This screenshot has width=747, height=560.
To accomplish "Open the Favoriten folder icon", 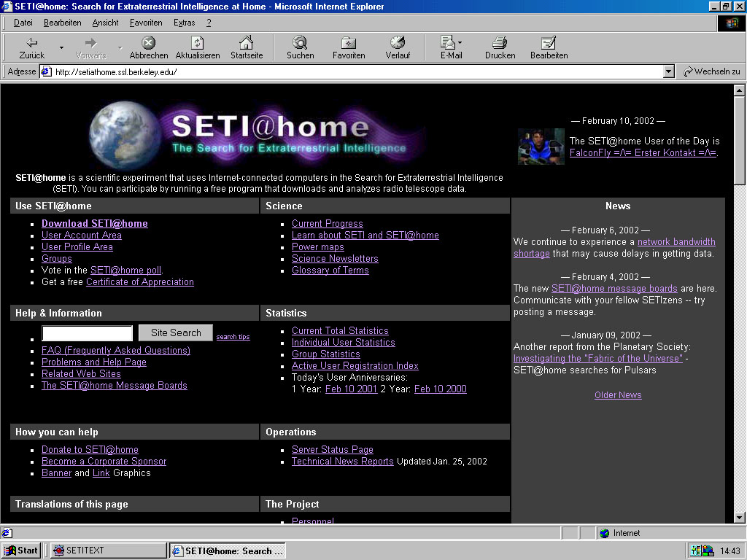I will 349,43.
